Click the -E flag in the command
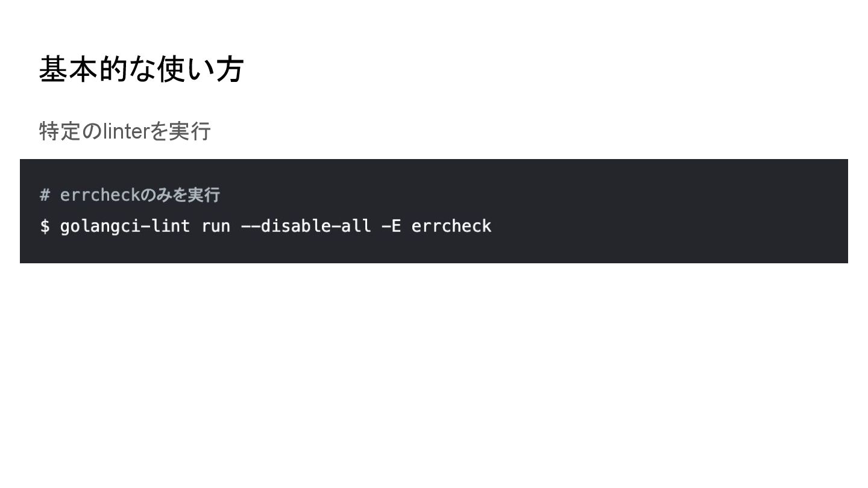Viewport: 868px width, 488px height. pos(391,227)
